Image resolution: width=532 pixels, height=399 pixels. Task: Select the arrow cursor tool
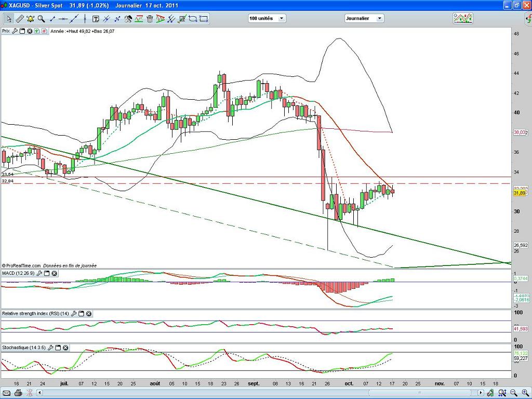click(9, 19)
